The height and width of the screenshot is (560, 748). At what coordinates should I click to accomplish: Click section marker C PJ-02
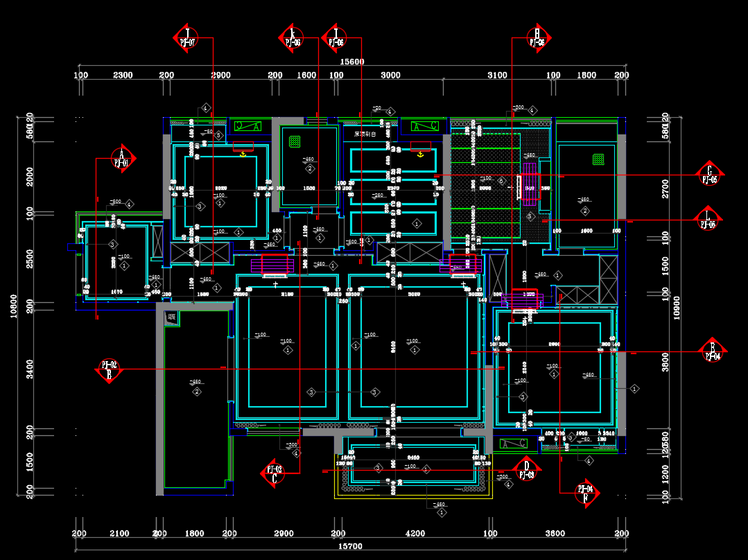point(274,473)
